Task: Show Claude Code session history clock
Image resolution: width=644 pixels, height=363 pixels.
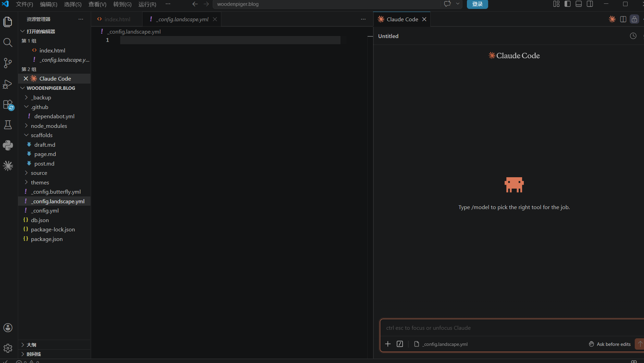Action: pos(633,36)
